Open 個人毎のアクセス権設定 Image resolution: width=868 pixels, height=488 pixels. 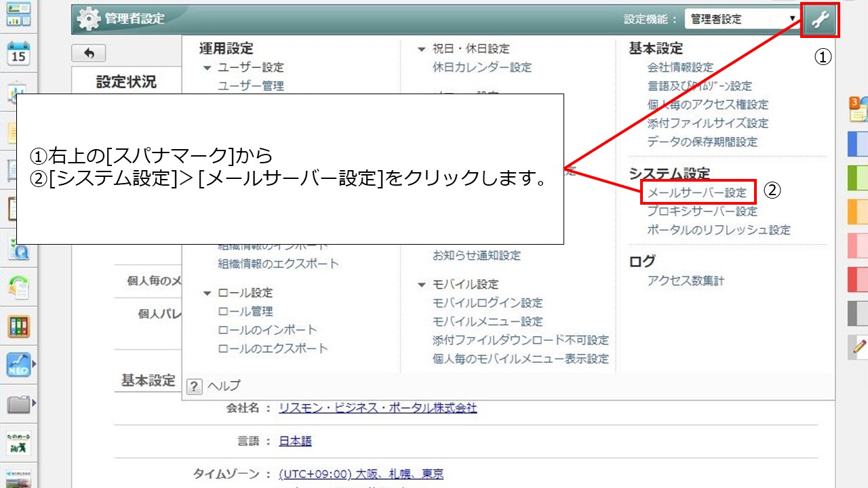pyautogui.click(x=708, y=104)
